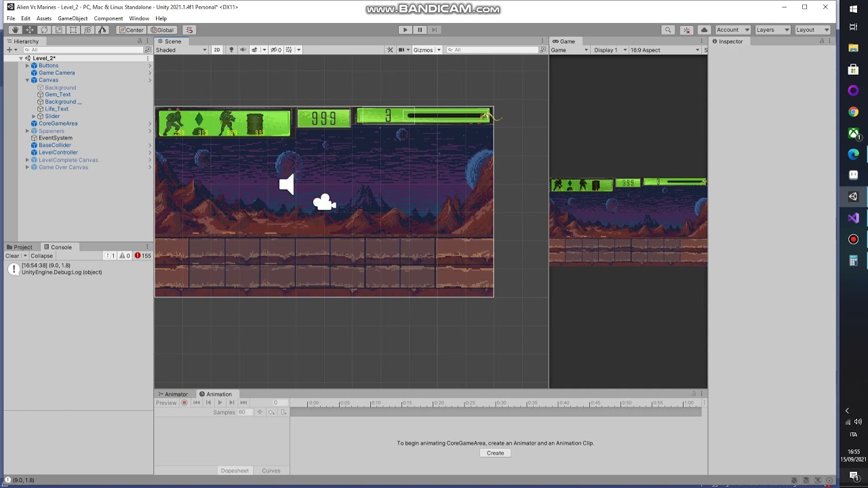This screenshot has height=488, width=868.
Task: Toggle Scene grid visibility
Action: pyautogui.click(x=290, y=49)
